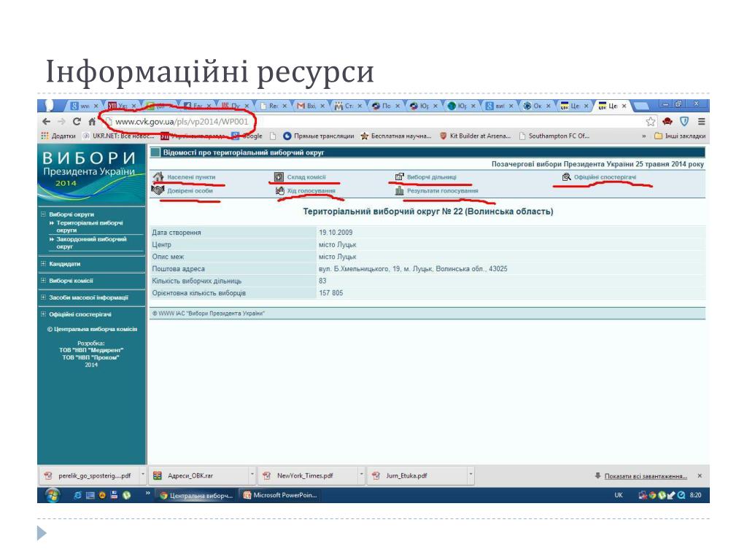Click the PDF icon of perelik_go_sposterig
The image size is (747, 560).
(48, 475)
